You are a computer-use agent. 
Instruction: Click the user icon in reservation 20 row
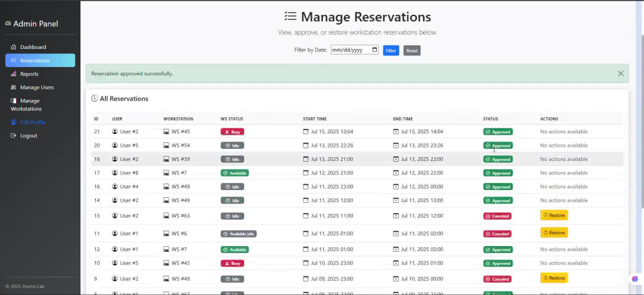coord(115,146)
